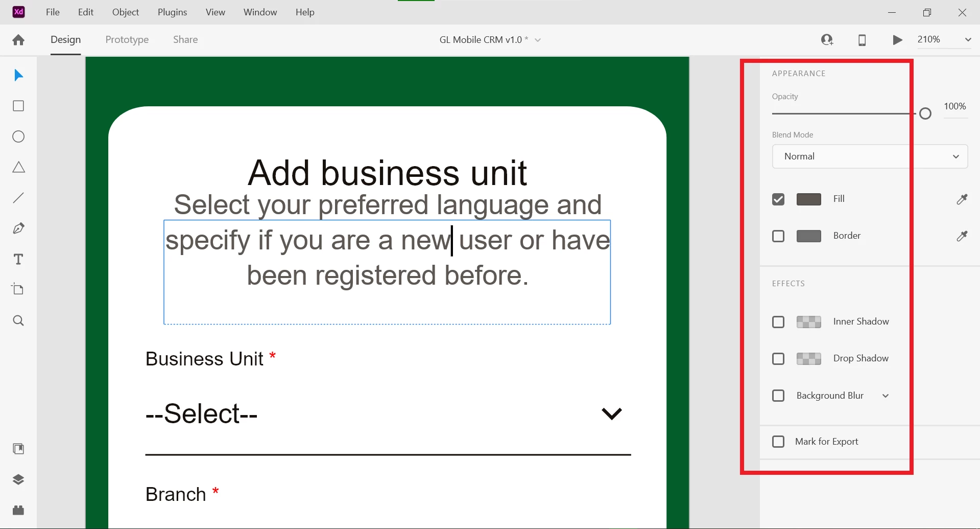Open the document title dropdown chevron
This screenshot has width=980, height=529.
coord(538,40)
